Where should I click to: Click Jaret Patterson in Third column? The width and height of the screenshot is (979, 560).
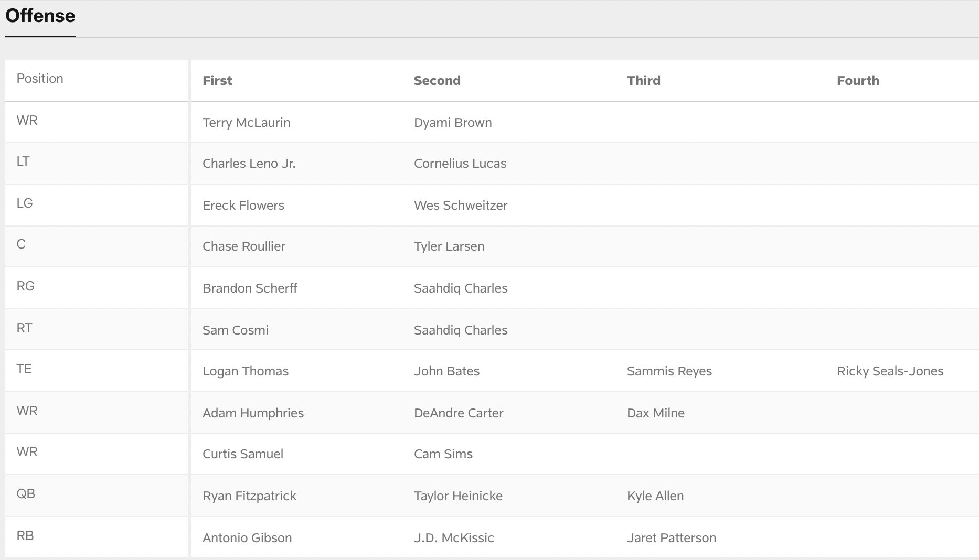coord(672,538)
